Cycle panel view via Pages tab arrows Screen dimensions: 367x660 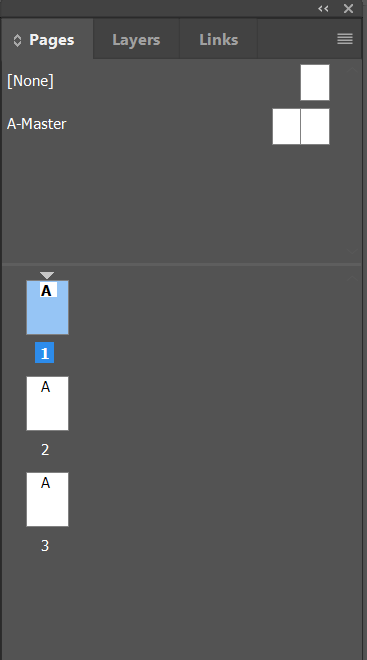[x=17, y=40]
